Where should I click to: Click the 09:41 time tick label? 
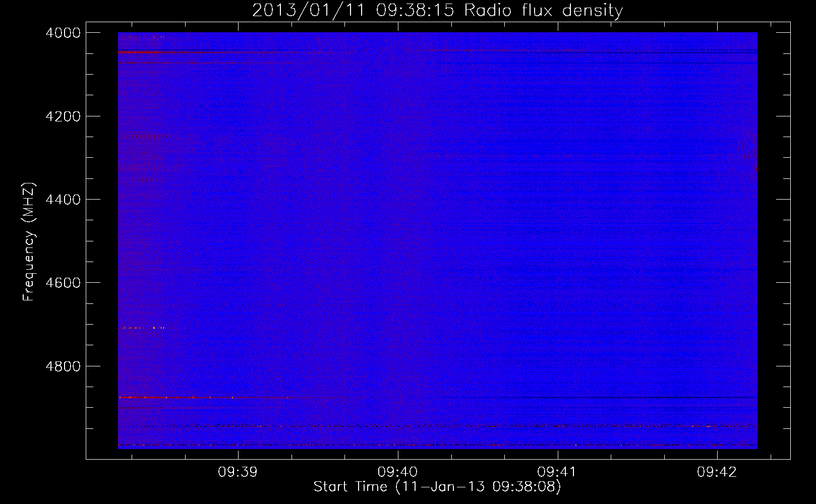click(x=557, y=472)
